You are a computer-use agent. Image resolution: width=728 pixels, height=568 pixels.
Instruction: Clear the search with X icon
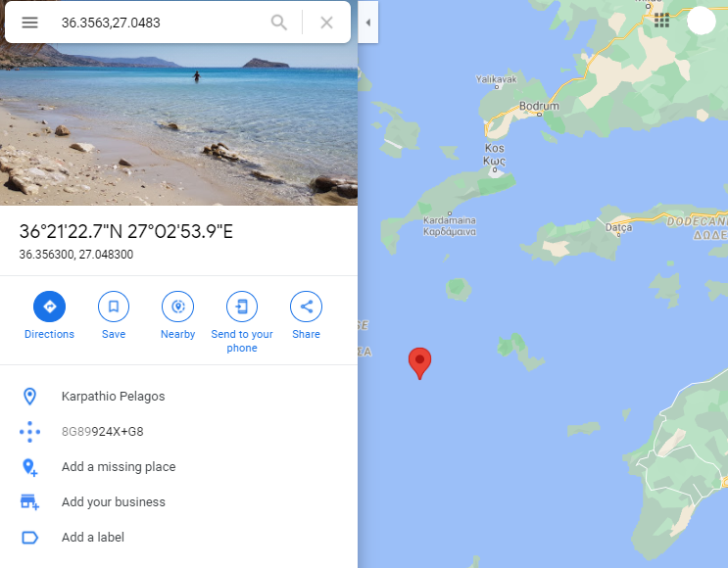click(327, 23)
